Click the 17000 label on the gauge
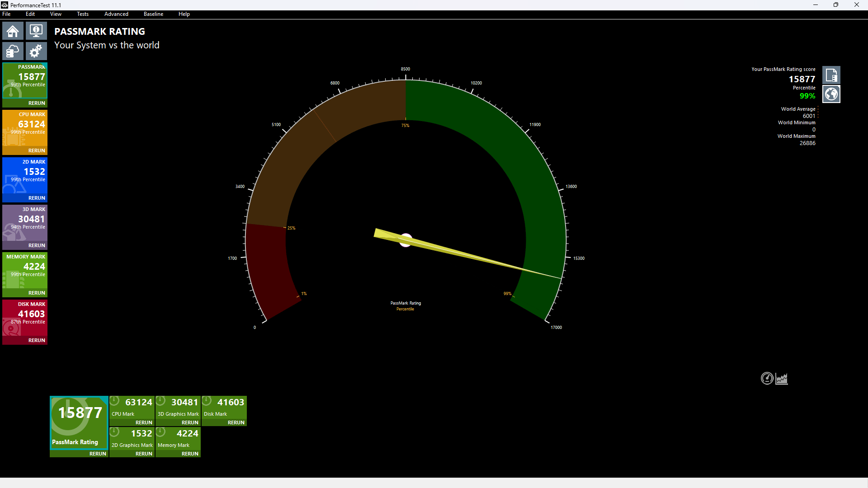 pyautogui.click(x=556, y=328)
